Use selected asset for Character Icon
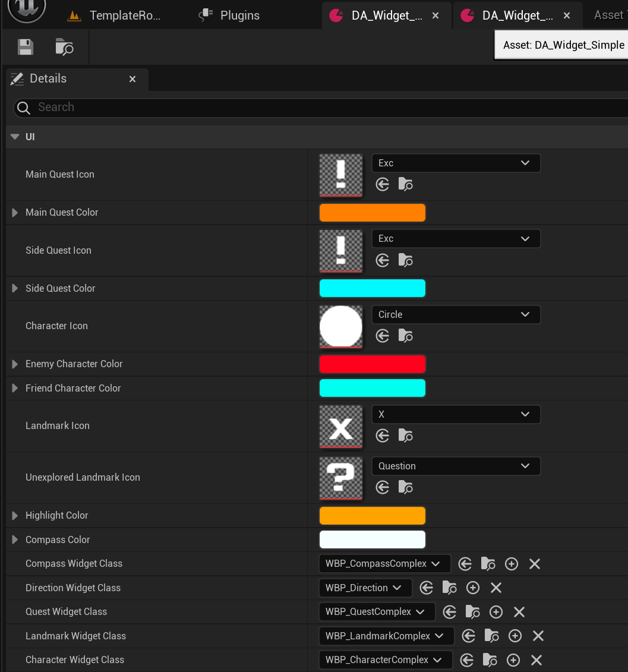Image resolution: width=628 pixels, height=672 pixels. pyautogui.click(x=383, y=336)
